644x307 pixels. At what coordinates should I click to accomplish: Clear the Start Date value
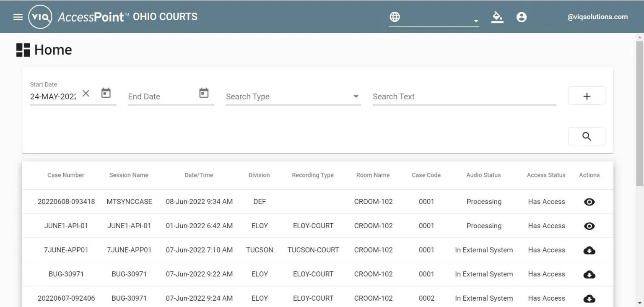(x=86, y=93)
